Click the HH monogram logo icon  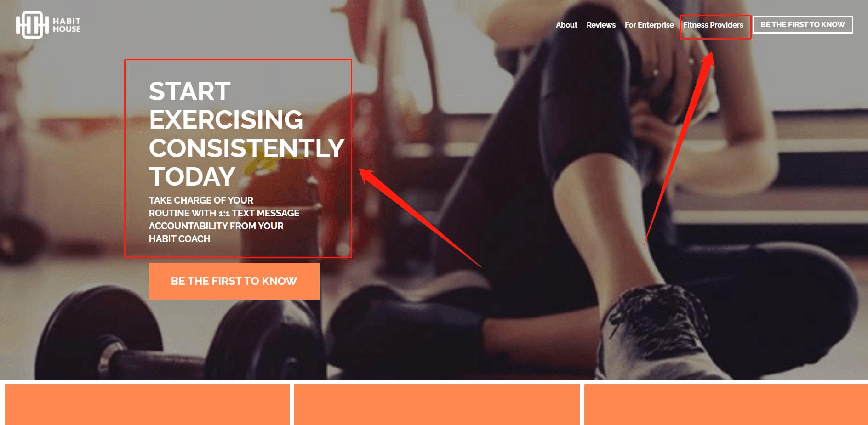tap(32, 25)
